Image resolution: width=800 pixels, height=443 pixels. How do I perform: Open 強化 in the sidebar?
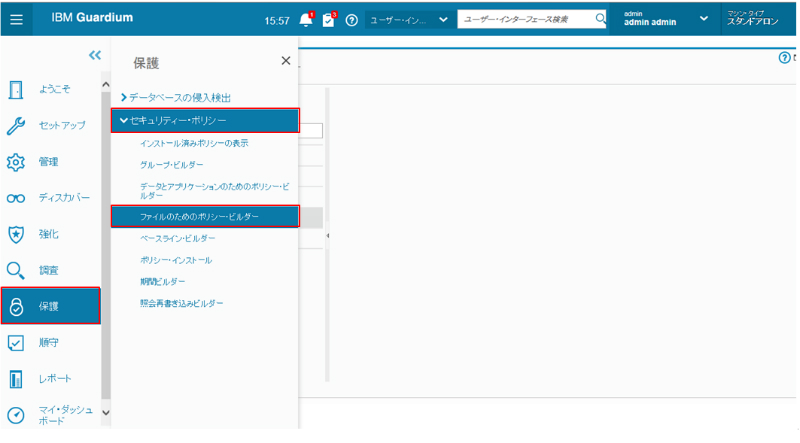pos(50,234)
